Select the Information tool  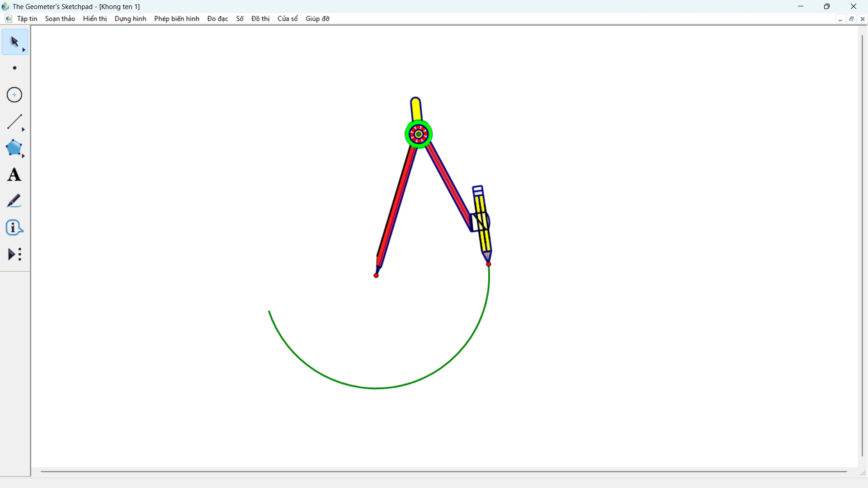pos(14,228)
